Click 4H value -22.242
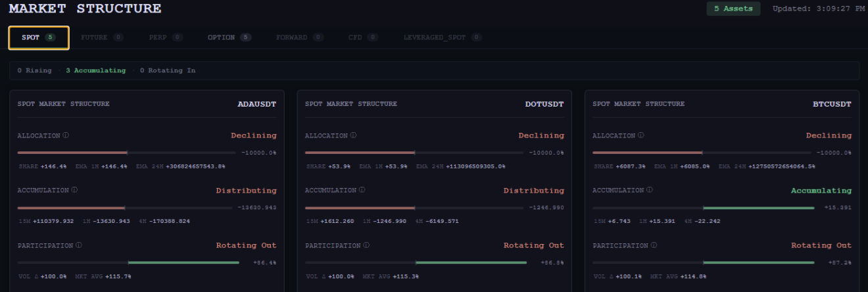This screenshot has width=868, height=292. [707, 221]
